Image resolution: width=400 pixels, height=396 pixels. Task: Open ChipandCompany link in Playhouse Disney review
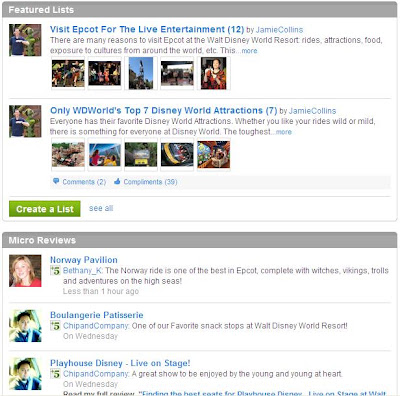click(x=96, y=374)
